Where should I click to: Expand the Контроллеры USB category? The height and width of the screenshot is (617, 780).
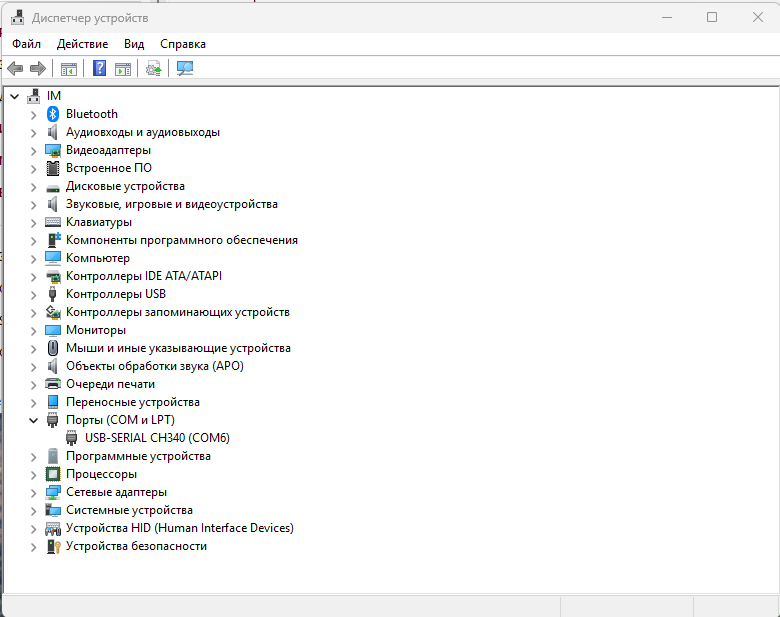point(33,294)
